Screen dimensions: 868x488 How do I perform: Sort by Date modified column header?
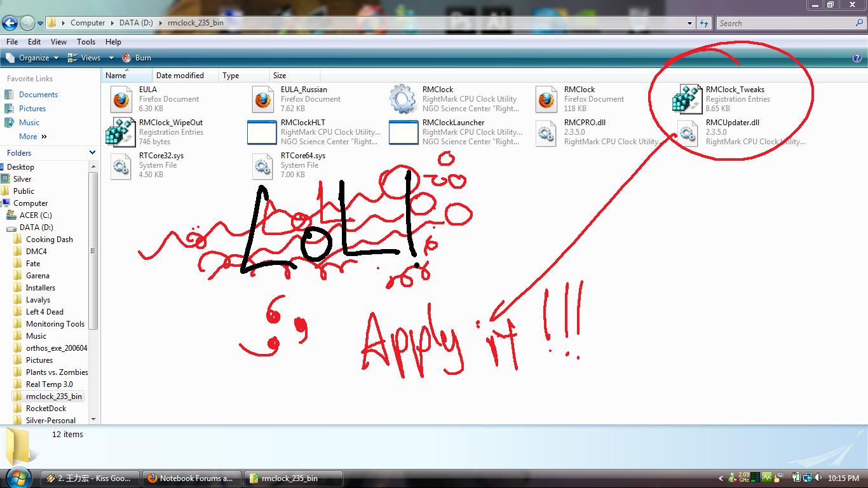185,76
